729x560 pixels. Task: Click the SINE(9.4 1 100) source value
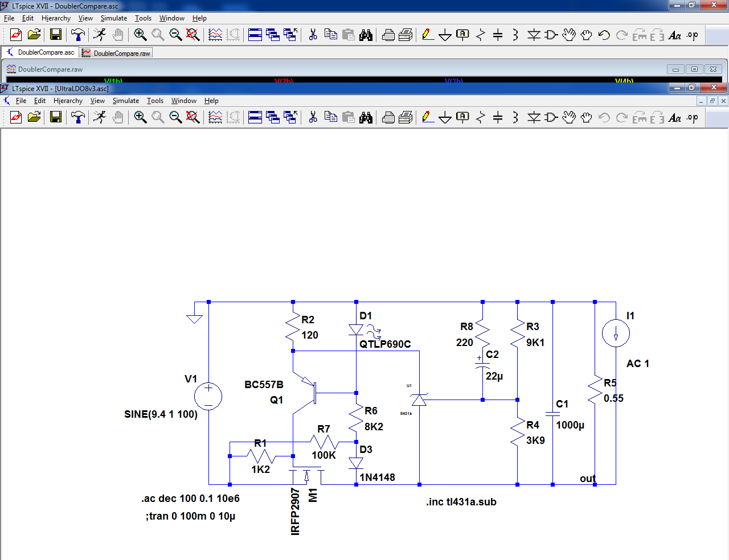pos(161,414)
